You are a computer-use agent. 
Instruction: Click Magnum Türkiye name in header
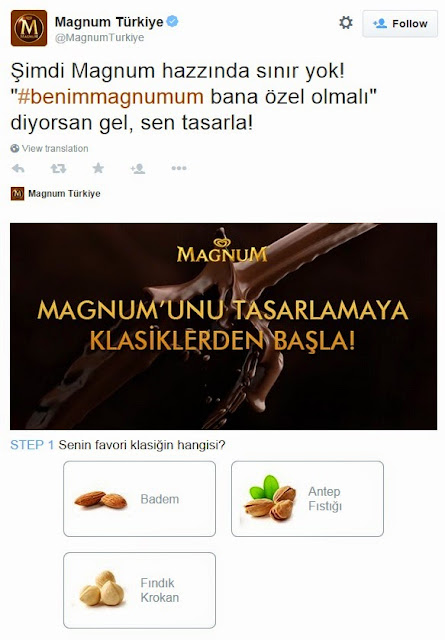tap(109, 22)
